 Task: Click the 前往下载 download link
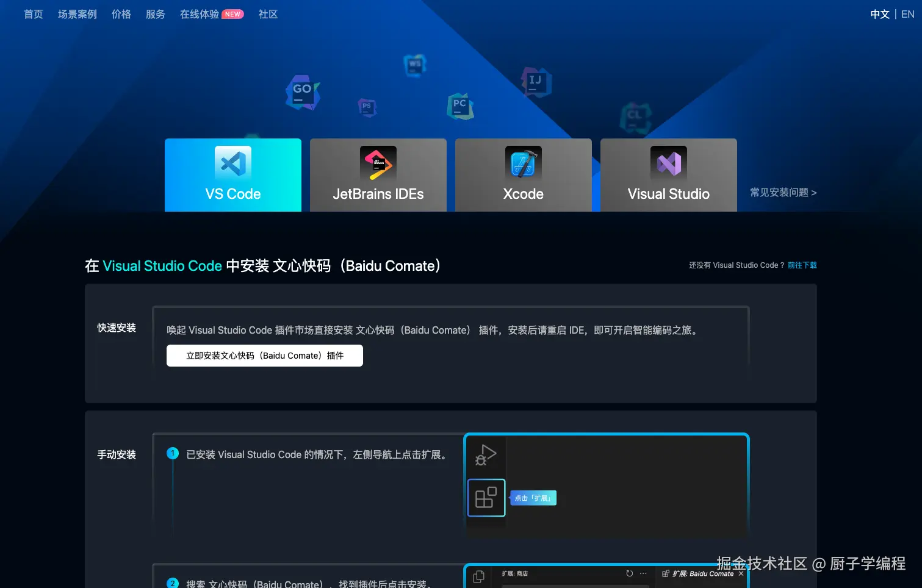click(x=802, y=265)
